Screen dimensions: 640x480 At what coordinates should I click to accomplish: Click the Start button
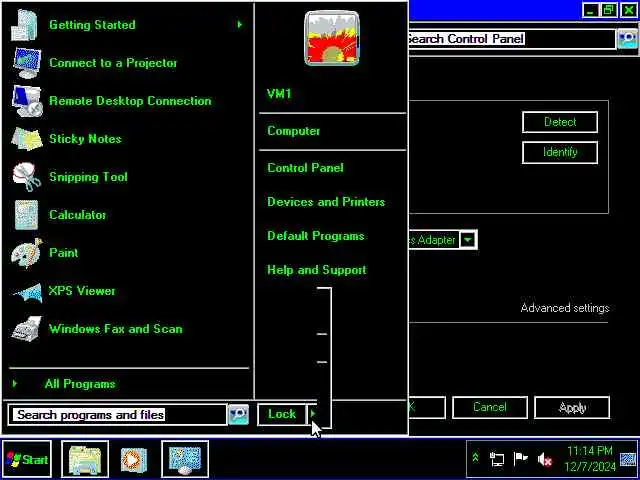pos(27,459)
